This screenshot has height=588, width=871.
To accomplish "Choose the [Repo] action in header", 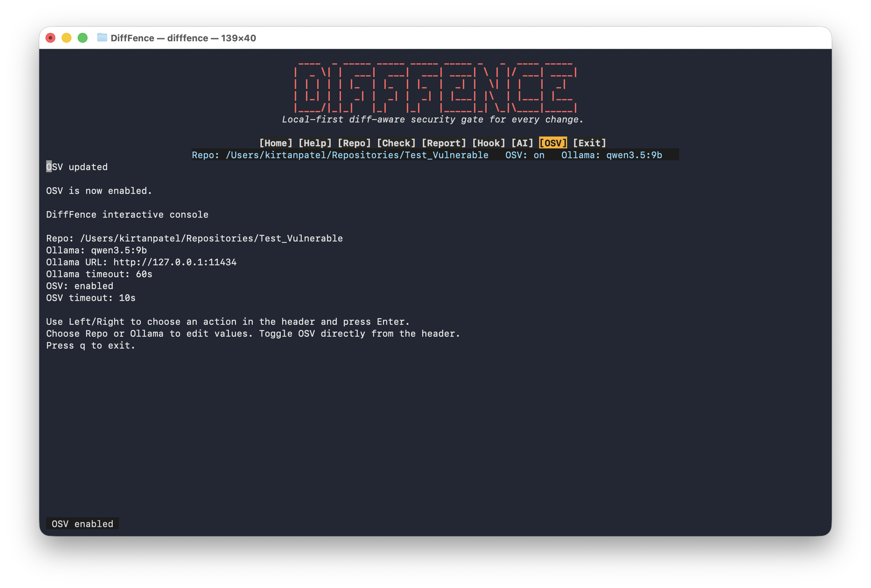I will pos(354,143).
